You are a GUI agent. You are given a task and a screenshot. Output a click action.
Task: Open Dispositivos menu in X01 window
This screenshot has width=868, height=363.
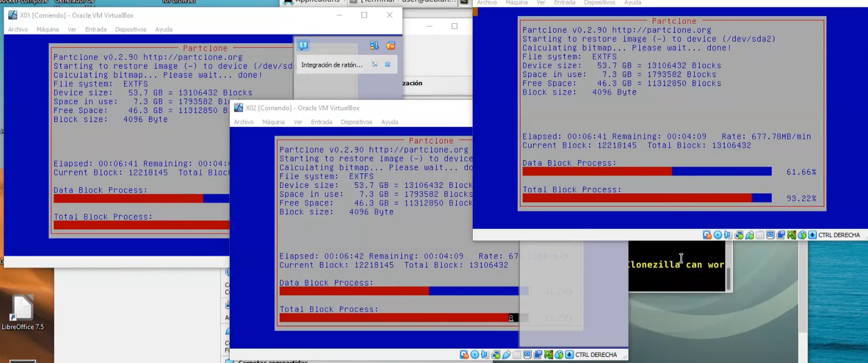click(131, 29)
